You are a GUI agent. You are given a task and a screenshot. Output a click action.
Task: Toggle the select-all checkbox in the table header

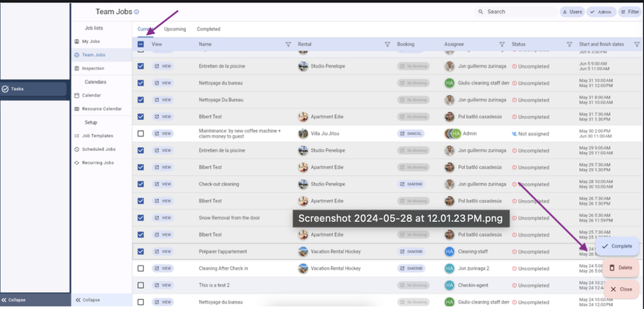[x=141, y=44]
